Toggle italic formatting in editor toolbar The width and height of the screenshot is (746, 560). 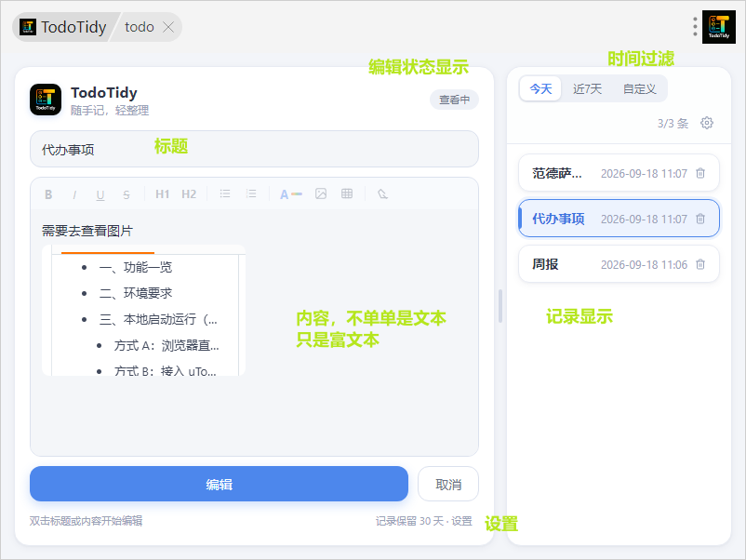[74, 194]
